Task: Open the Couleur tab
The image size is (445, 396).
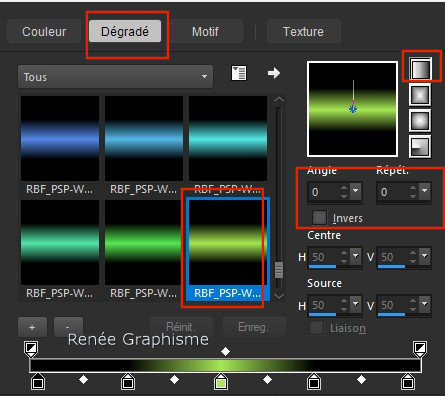Action: point(44,32)
